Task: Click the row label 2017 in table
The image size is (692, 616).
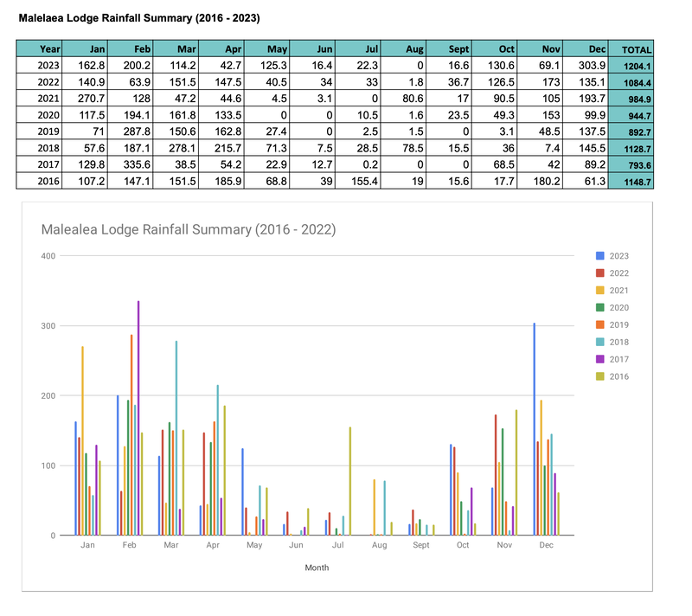Action: point(39,164)
